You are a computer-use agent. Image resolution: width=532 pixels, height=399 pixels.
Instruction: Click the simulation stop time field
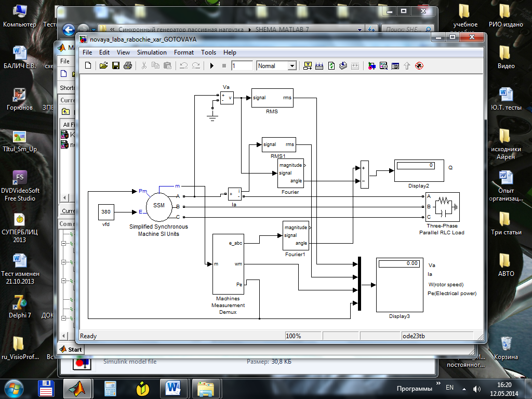242,65
